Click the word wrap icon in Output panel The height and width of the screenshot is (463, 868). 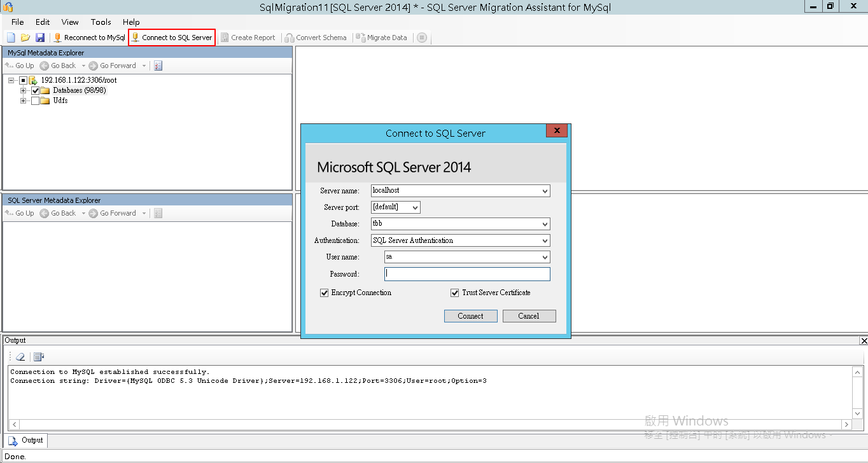[39, 357]
